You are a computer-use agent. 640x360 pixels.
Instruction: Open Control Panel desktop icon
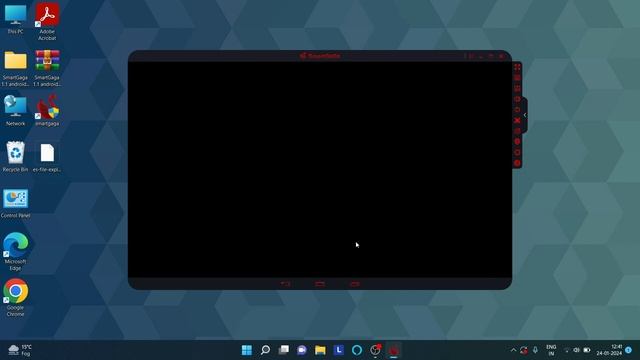[x=16, y=203]
